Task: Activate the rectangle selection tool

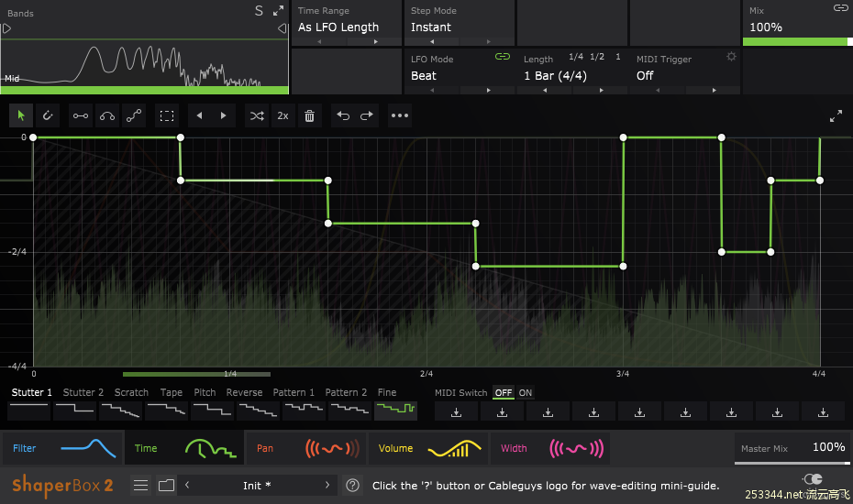Action: [x=166, y=115]
